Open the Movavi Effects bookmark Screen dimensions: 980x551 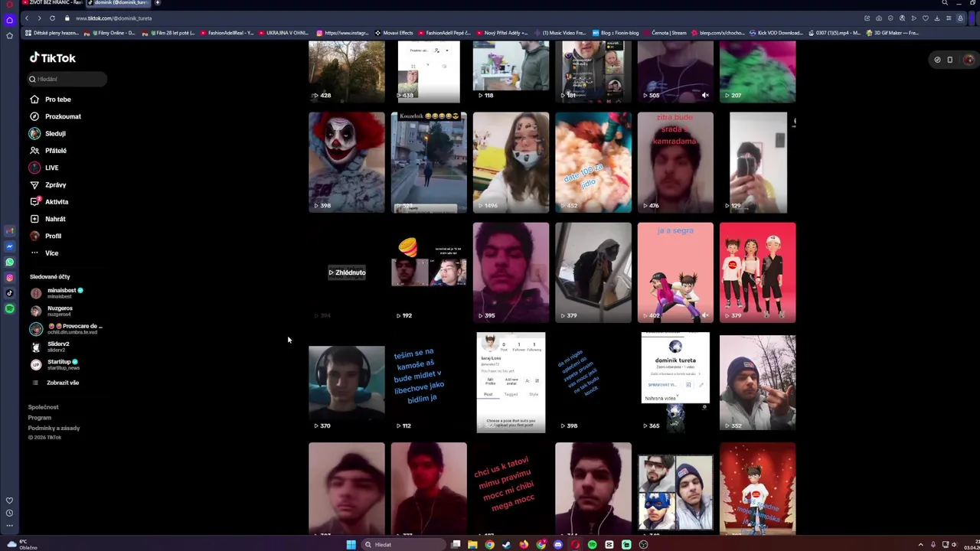394,33
